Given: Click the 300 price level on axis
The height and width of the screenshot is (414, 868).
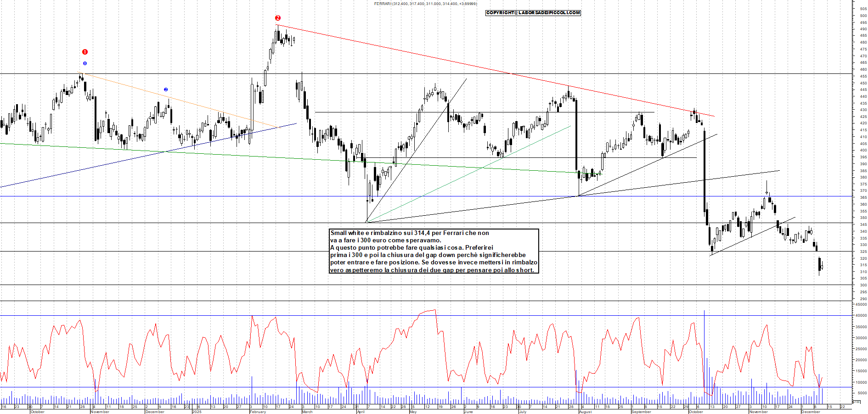Looking at the screenshot, I should [863, 285].
